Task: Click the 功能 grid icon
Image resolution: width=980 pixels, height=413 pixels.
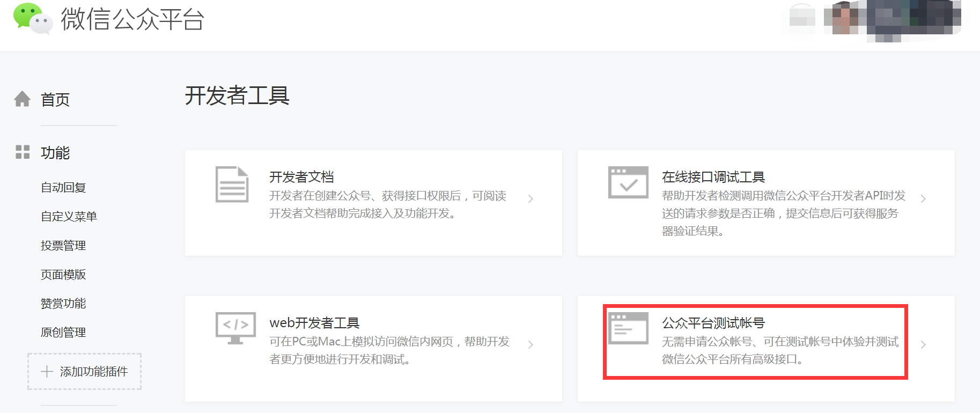Action: (23, 152)
